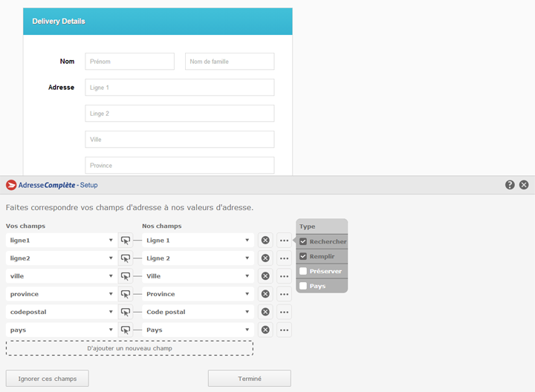
Task: Open the province Vos champs dropdown
Action: [62, 294]
